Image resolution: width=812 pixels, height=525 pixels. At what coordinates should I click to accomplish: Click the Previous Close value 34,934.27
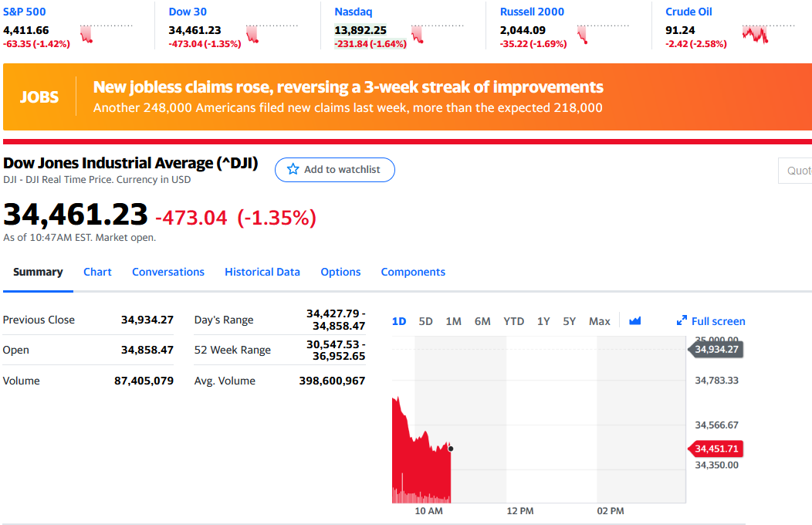pos(147,320)
